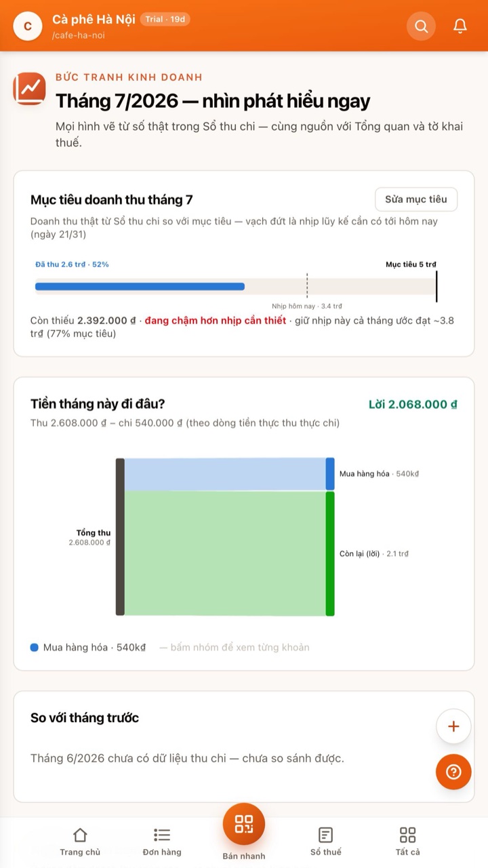This screenshot has width=488, height=868.
Task: Switch to Sổ thuế tab
Action: click(x=326, y=842)
